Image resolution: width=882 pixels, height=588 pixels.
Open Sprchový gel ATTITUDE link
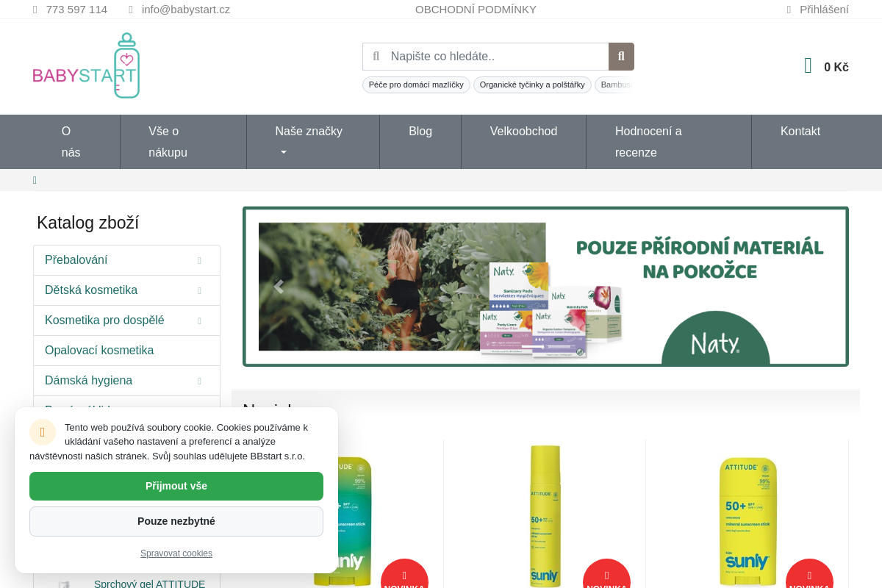click(x=149, y=584)
